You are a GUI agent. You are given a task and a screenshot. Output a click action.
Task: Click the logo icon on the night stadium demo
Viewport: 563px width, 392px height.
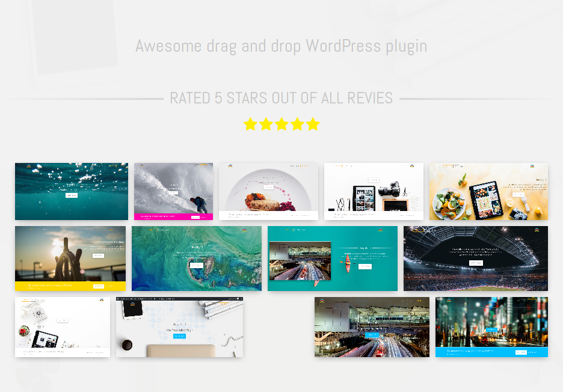click(537, 230)
